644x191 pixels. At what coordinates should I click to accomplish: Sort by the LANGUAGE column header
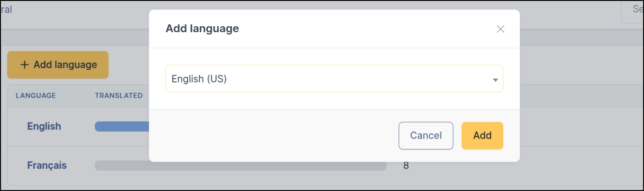(x=35, y=96)
